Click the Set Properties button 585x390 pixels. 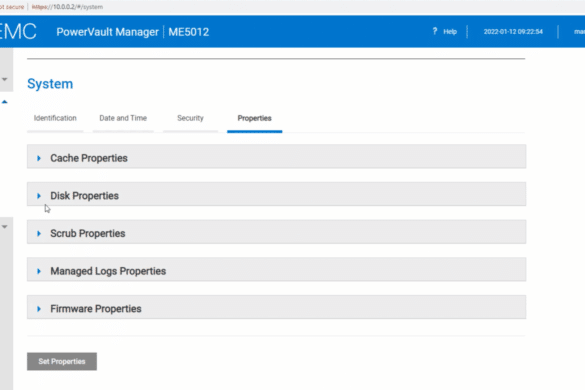coord(62,361)
